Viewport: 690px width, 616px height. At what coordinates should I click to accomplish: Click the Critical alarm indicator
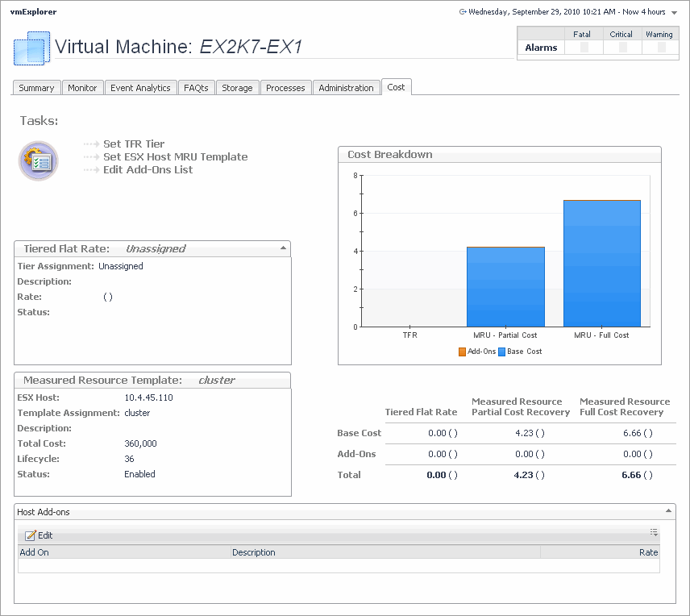[x=622, y=48]
